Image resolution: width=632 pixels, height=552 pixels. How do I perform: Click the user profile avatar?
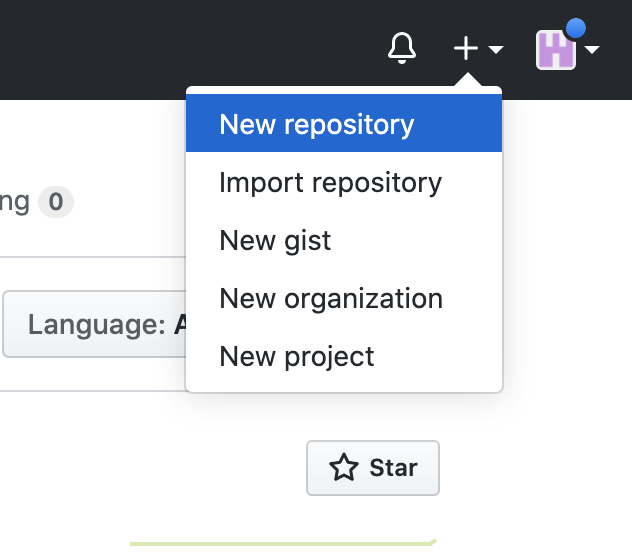556,49
